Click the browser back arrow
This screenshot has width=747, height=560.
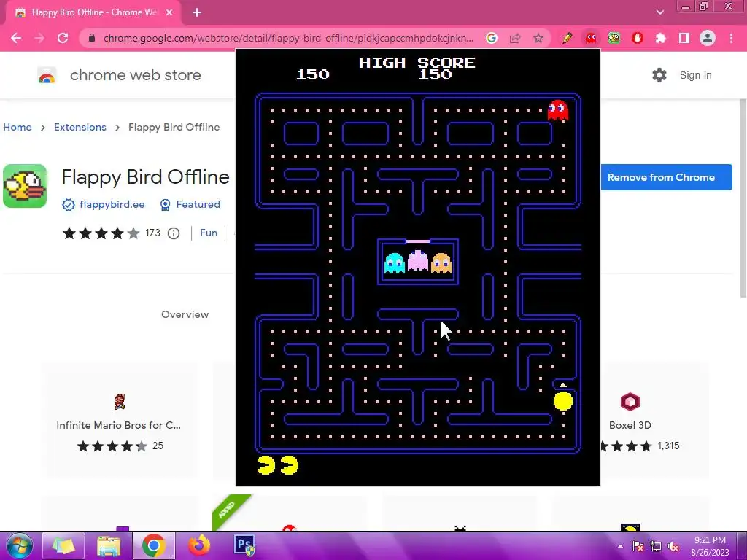(16, 38)
